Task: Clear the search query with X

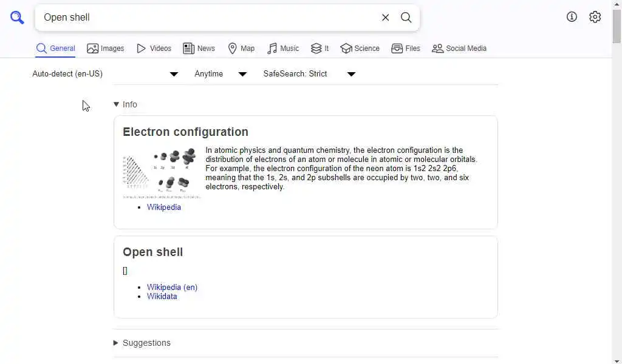Action: tap(385, 18)
